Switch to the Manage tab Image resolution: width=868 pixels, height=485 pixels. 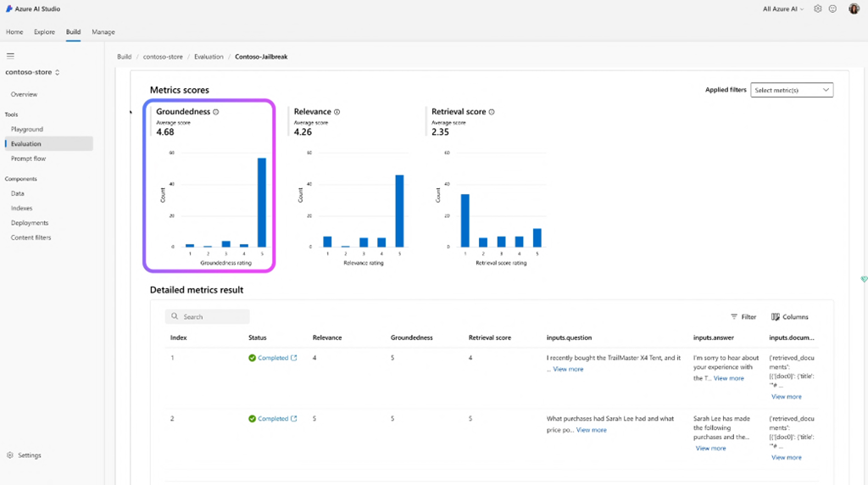coord(103,32)
